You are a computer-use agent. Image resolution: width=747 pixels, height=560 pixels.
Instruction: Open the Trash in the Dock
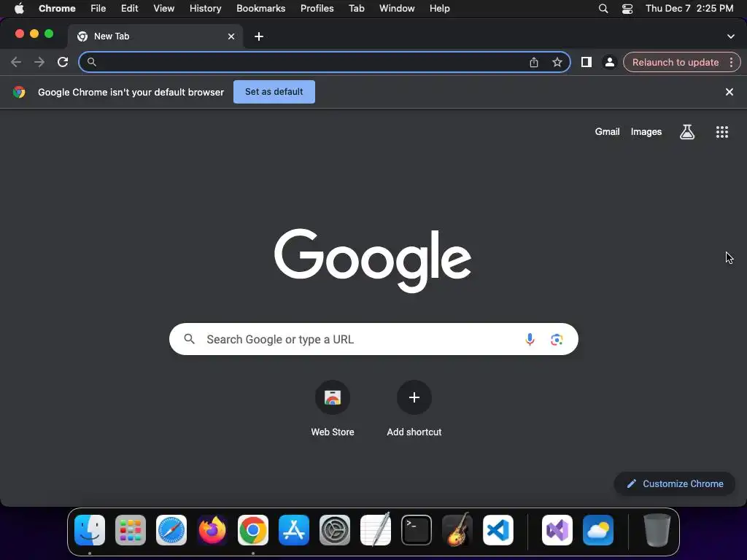(x=657, y=530)
